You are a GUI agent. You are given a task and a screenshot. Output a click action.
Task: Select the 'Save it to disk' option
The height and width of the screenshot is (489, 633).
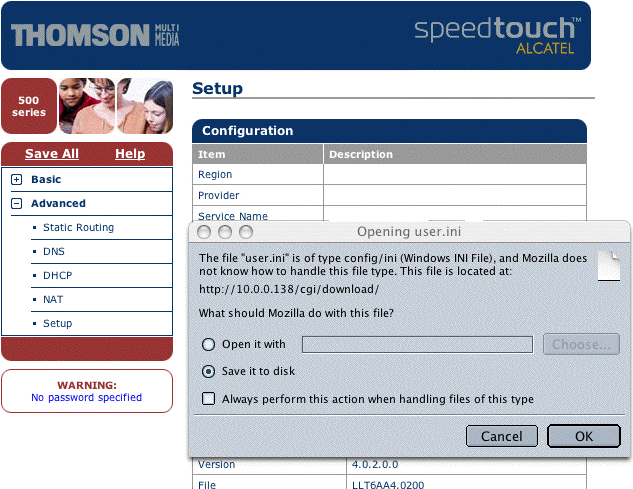pos(209,371)
